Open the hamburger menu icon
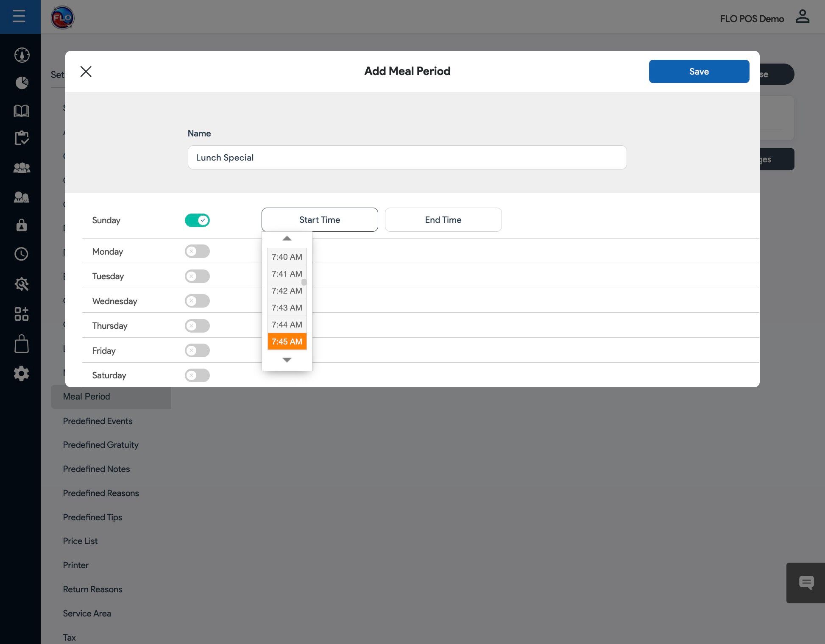The image size is (825, 644). pos(19,17)
